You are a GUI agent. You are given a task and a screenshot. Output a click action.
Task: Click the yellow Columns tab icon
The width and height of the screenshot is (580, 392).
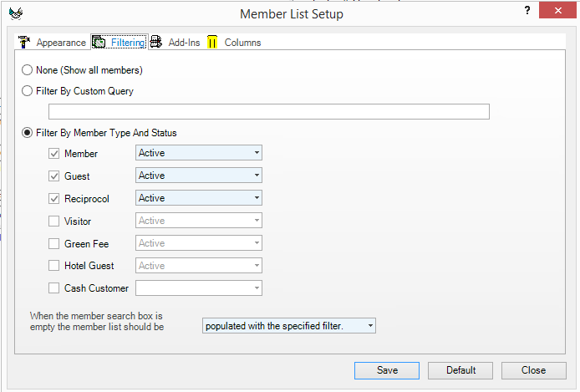(212, 43)
